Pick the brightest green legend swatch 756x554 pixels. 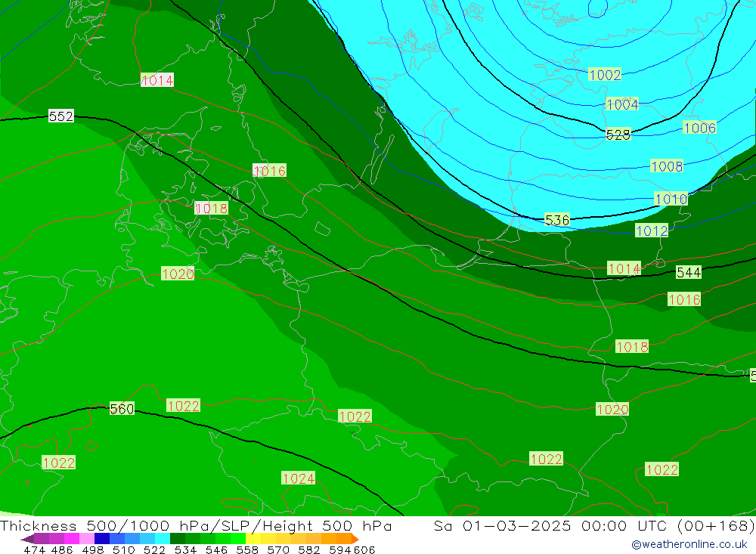(238, 539)
